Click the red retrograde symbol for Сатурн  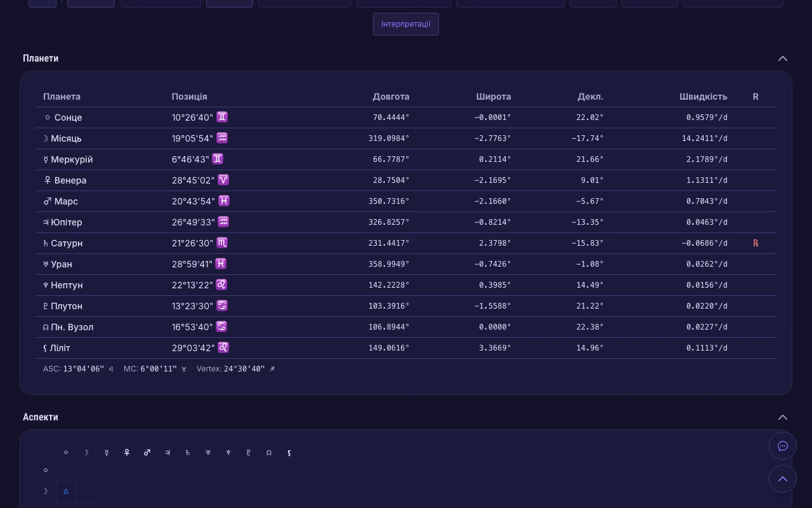[x=756, y=243]
